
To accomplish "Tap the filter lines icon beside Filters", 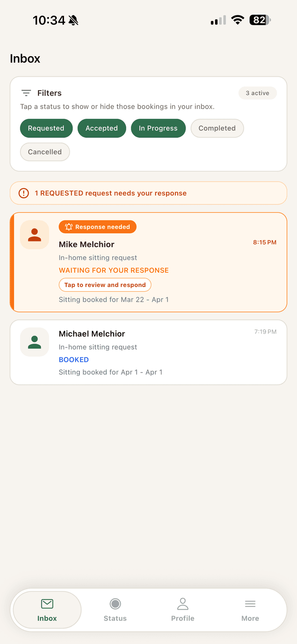I will pos(26,93).
